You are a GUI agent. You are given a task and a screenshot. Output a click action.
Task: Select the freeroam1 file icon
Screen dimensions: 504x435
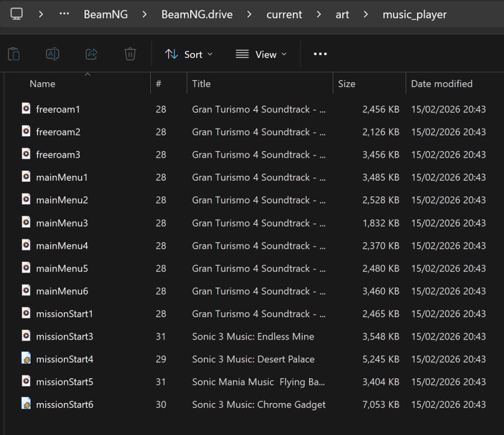[x=26, y=108]
